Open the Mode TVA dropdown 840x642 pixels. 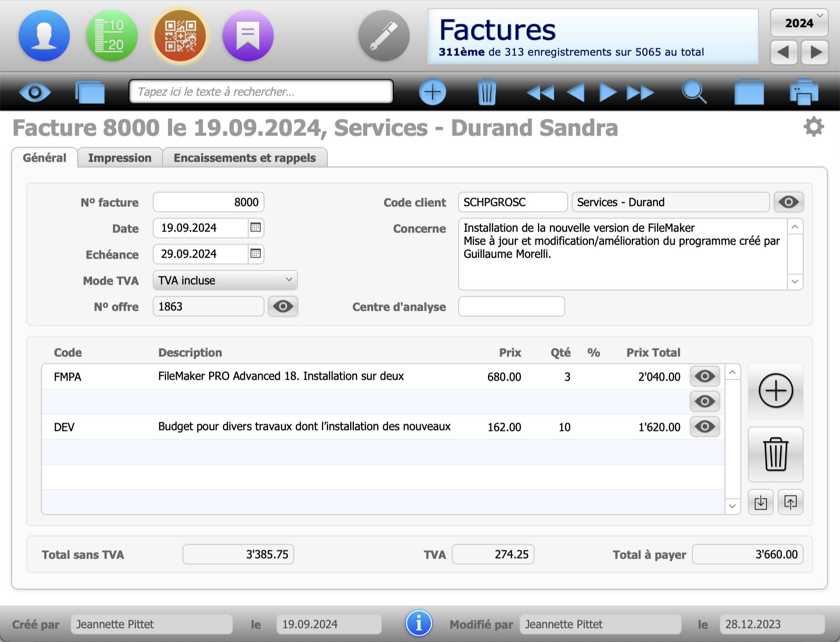point(225,280)
